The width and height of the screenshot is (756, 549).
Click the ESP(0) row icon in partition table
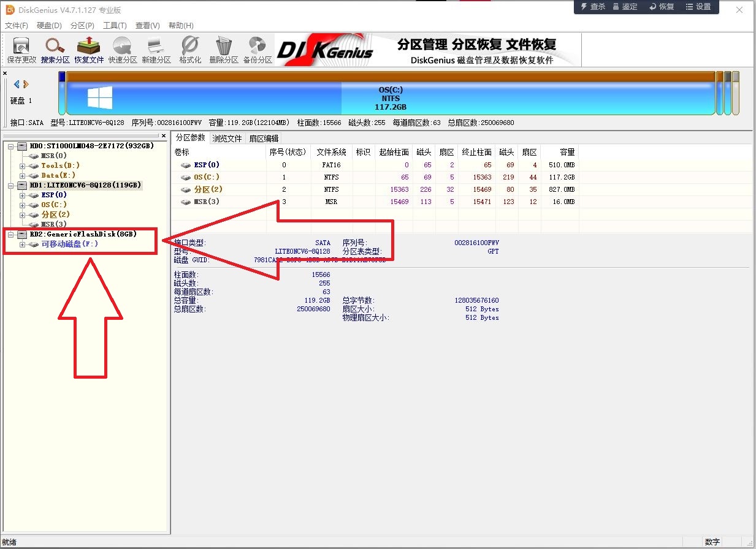[x=185, y=165]
